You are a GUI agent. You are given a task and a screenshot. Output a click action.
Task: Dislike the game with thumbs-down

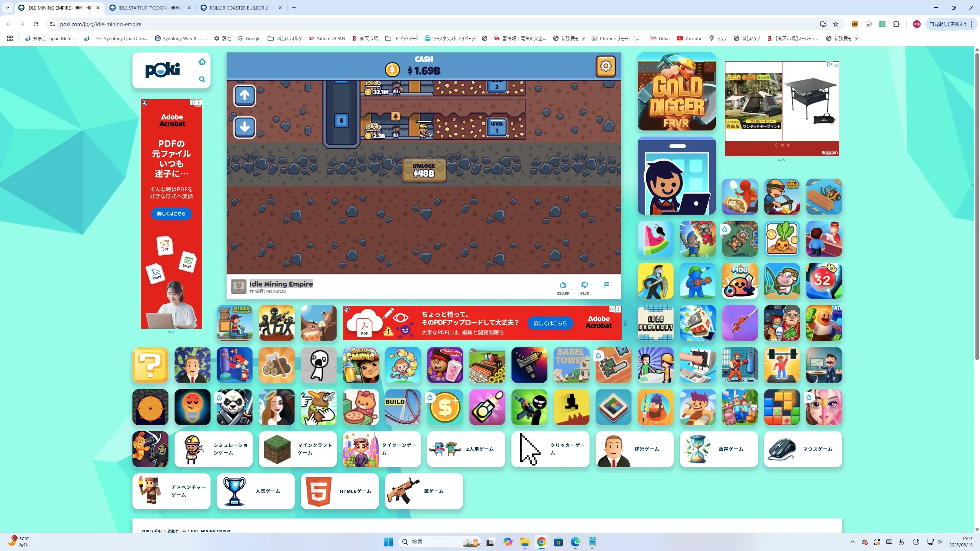click(584, 285)
